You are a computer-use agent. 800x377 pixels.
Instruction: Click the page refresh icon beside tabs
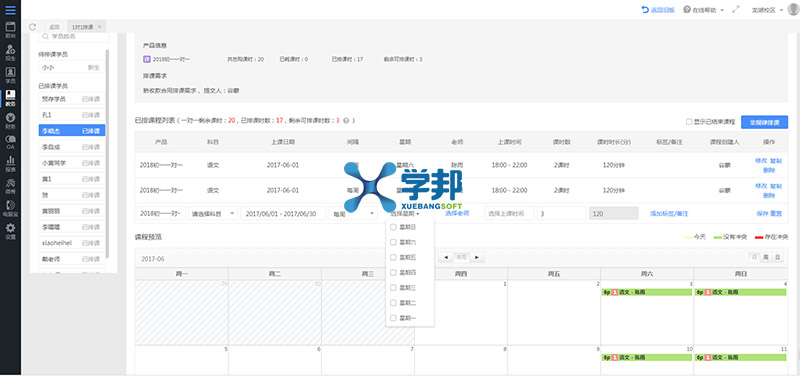[x=33, y=27]
